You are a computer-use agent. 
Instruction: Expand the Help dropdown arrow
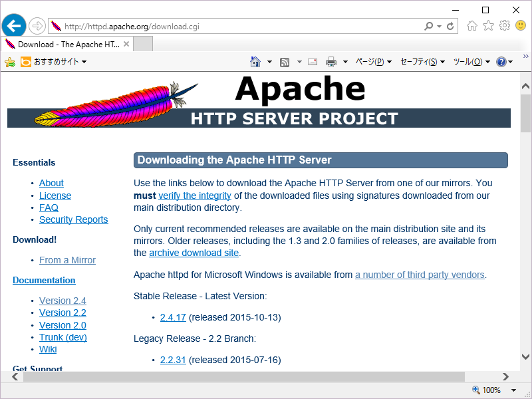pyautogui.click(x=510, y=62)
